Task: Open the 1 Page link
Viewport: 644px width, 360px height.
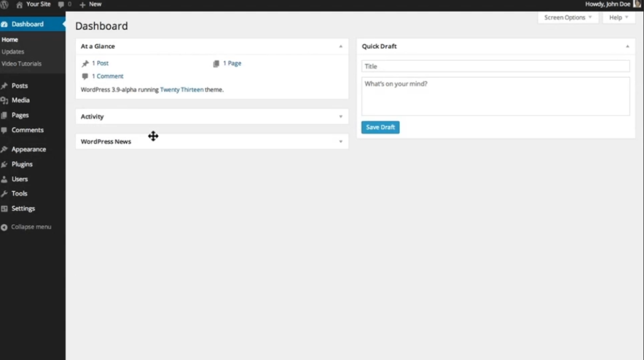Action: point(232,64)
